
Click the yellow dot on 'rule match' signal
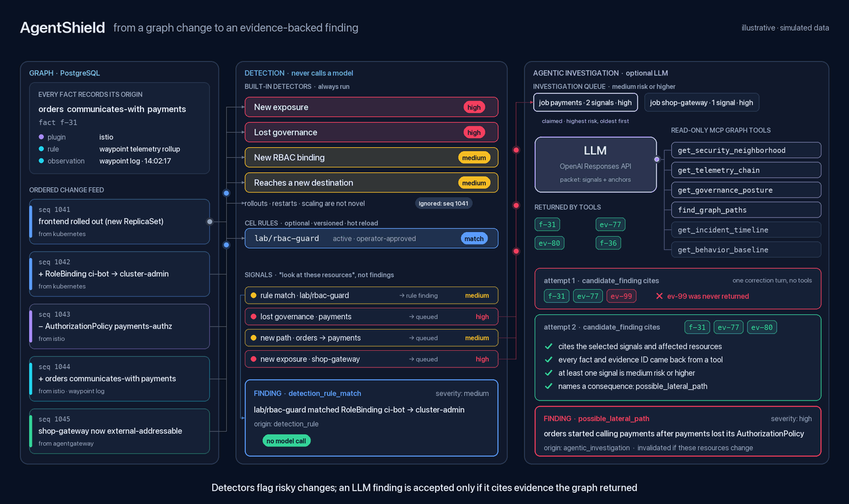[253, 295]
